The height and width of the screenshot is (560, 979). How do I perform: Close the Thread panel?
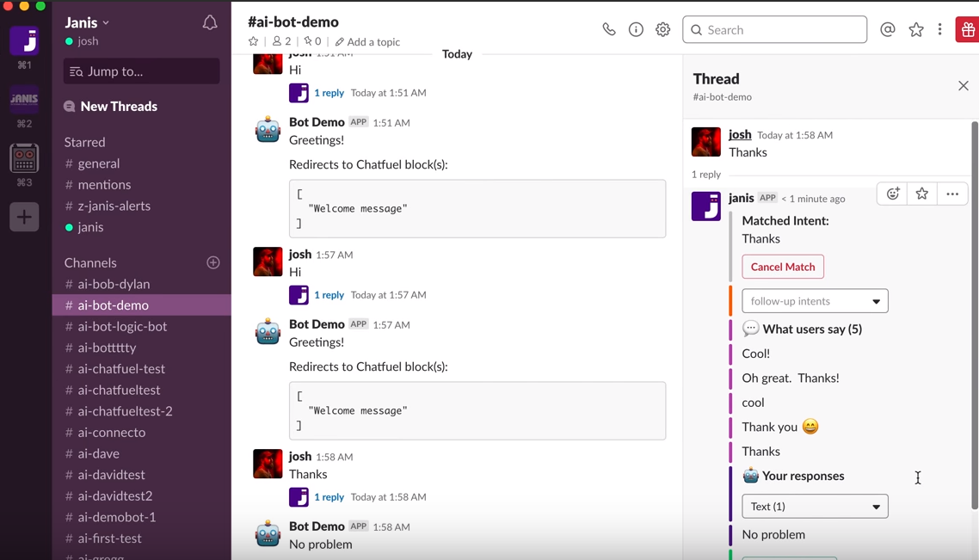[x=964, y=85]
